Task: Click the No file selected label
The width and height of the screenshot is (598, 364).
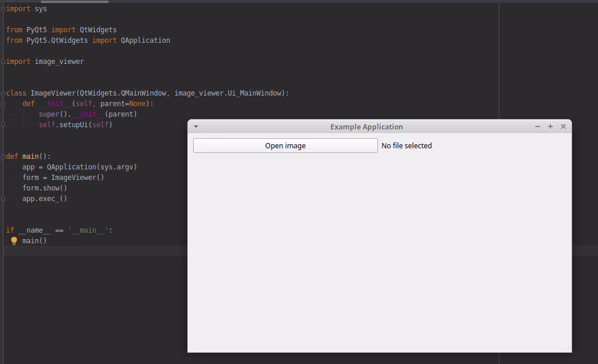Action: tap(407, 146)
